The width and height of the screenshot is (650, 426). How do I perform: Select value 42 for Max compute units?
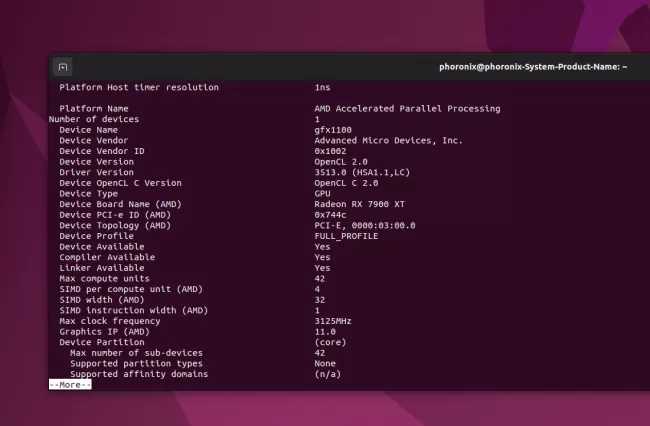320,279
